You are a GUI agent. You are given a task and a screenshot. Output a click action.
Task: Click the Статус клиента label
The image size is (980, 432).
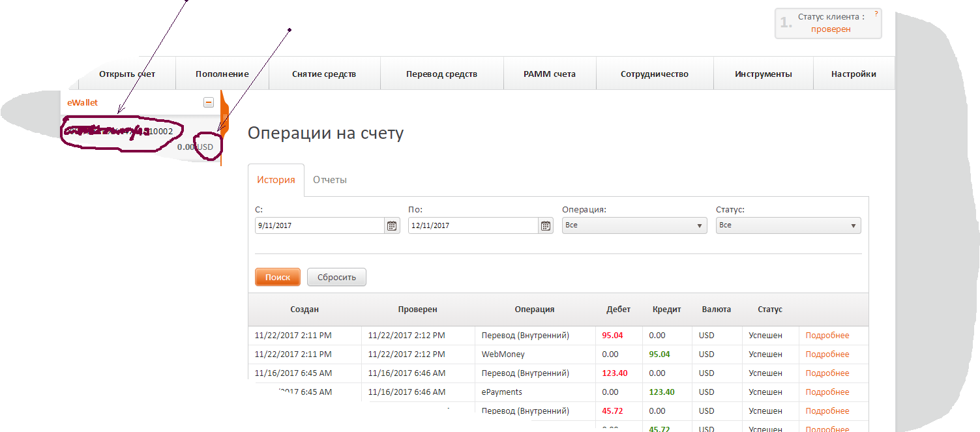831,17
